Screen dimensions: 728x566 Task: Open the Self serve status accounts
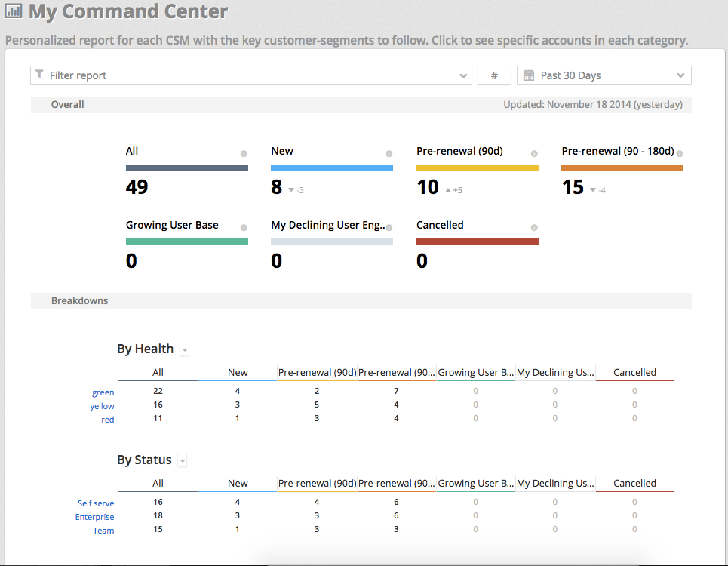tap(96, 503)
